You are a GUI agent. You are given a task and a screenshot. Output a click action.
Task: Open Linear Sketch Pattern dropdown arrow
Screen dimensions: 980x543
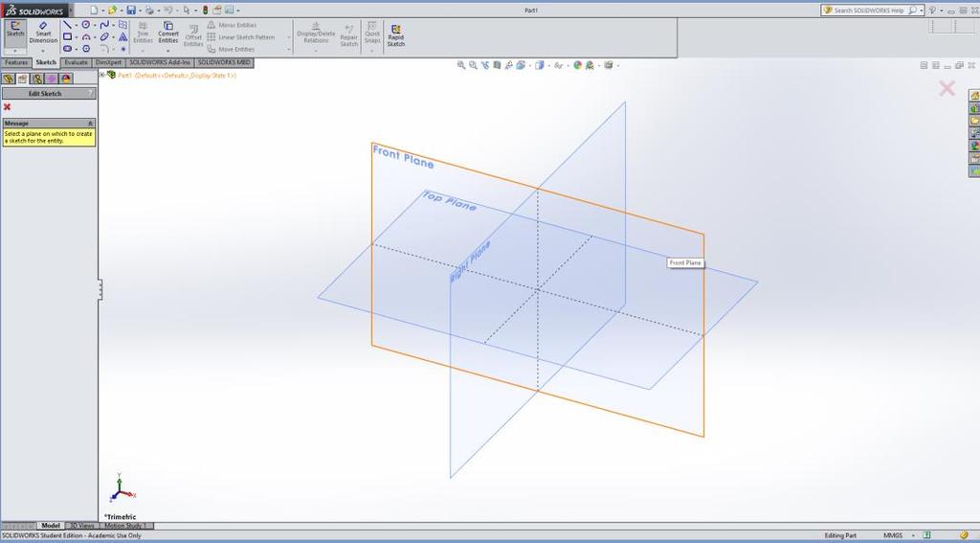tap(289, 37)
